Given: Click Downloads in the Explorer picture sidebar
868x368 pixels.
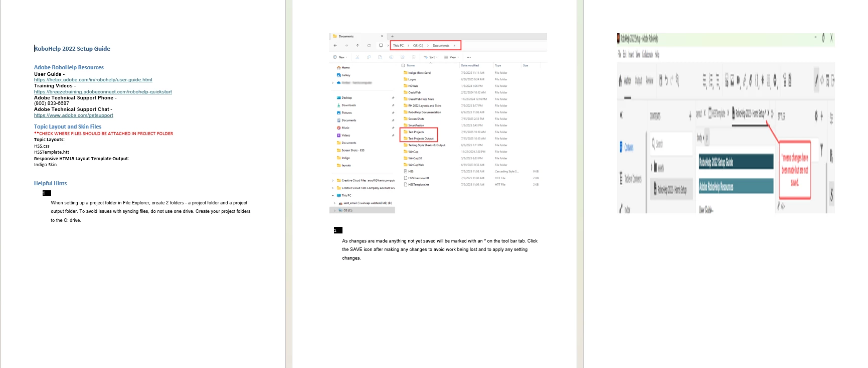Looking at the screenshot, I should pyautogui.click(x=346, y=105).
